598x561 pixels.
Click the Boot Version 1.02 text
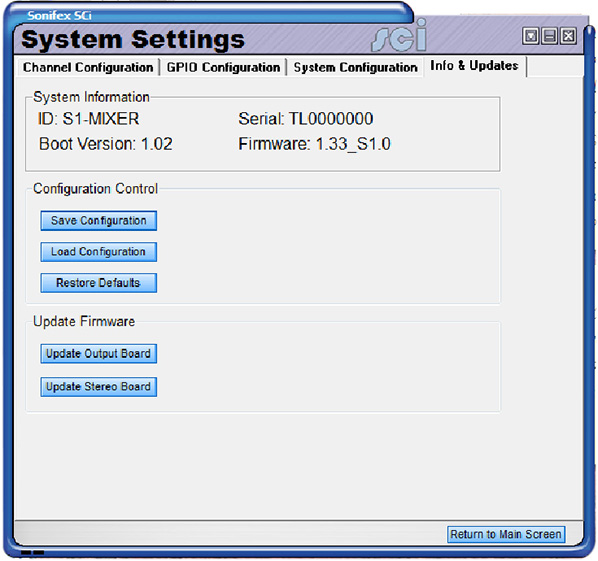(106, 145)
